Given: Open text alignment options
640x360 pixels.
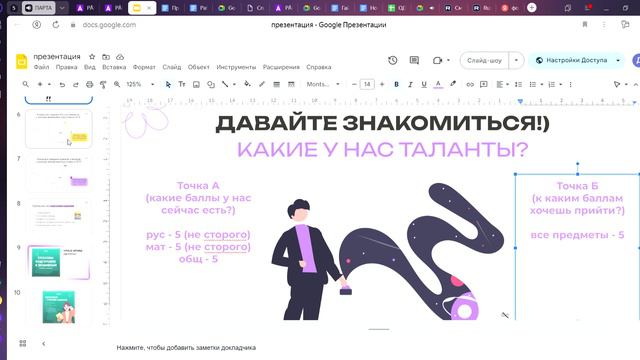Looking at the screenshot, I should click(x=502, y=84).
